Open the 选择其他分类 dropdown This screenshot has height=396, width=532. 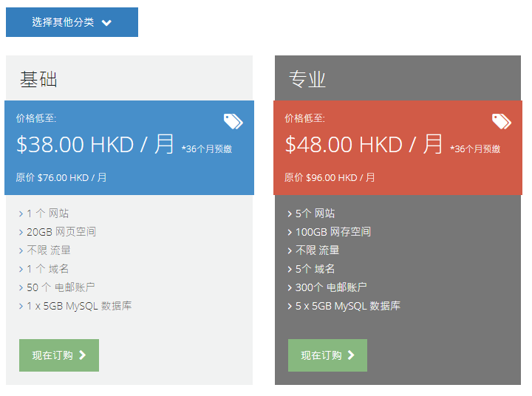[x=71, y=22]
